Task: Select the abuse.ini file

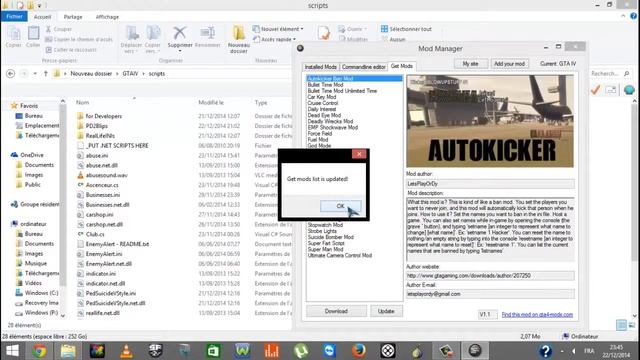Action: [x=97, y=156]
